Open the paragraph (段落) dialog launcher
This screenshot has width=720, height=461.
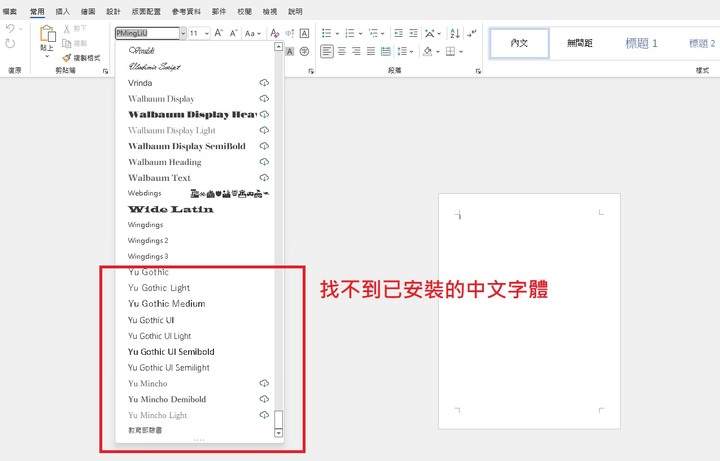(478, 71)
